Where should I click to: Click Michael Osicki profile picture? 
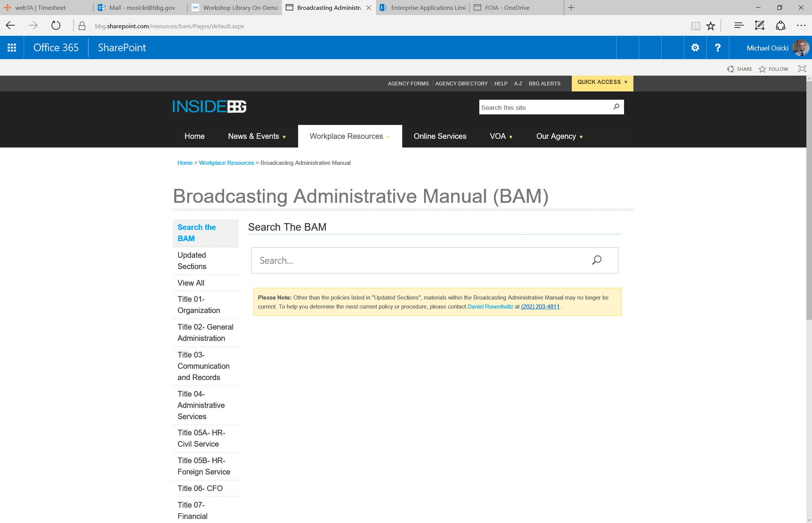tap(801, 48)
